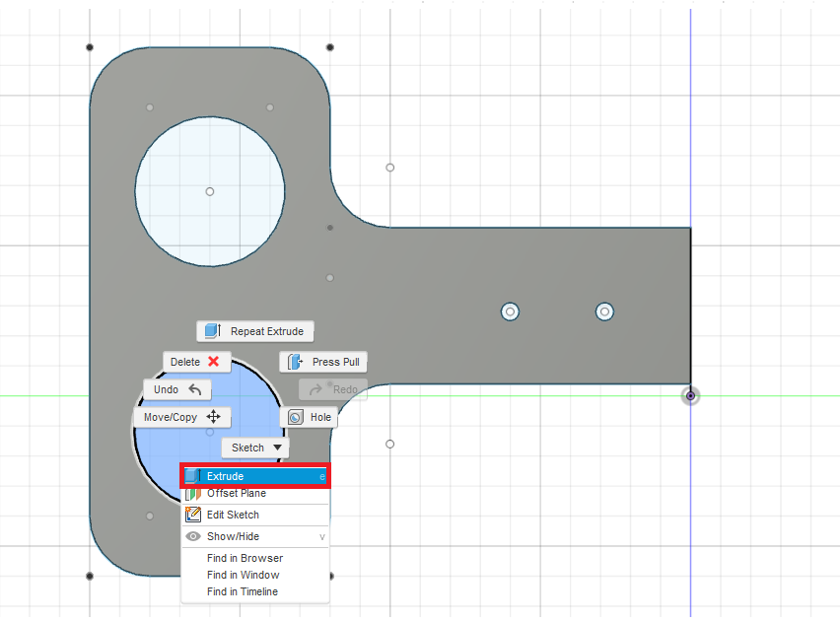The width and height of the screenshot is (840, 621).
Task: Choose the Extrude icon in the menu
Action: 192,475
